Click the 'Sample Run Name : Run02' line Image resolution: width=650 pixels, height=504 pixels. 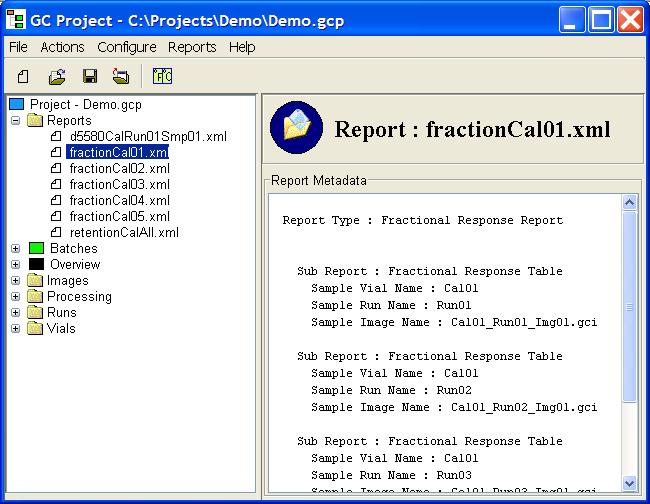[x=391, y=390]
